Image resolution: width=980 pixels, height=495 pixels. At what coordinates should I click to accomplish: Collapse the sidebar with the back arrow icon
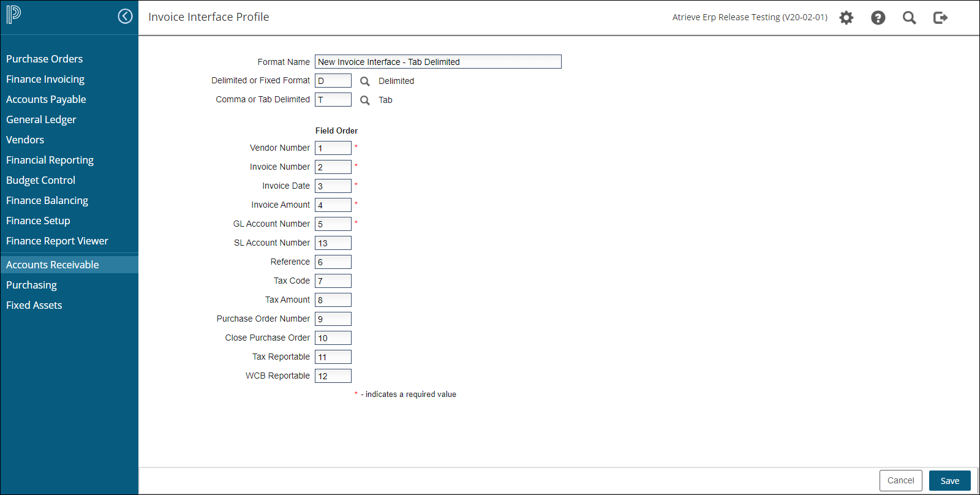pos(125,17)
